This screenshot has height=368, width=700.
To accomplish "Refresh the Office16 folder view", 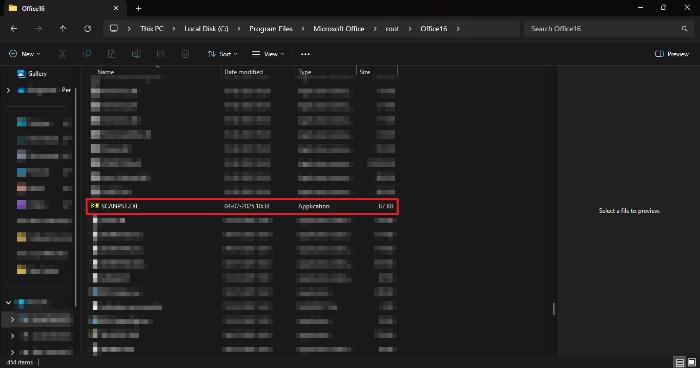I will [x=88, y=29].
